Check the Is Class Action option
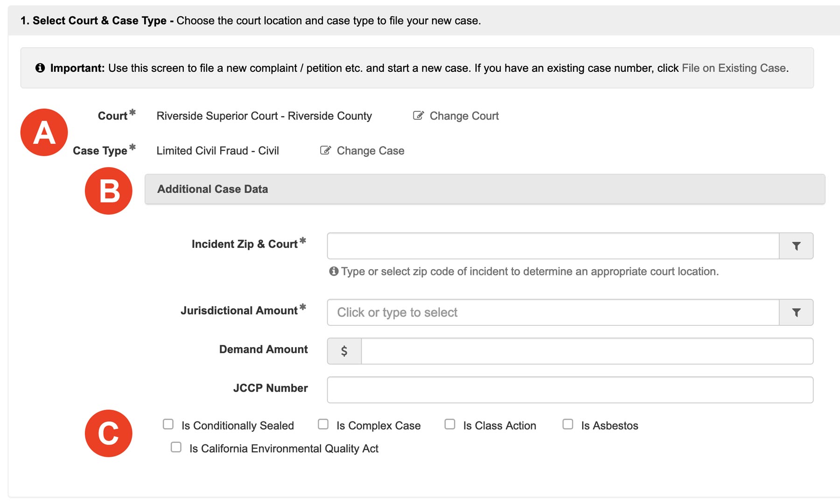 [449, 424]
